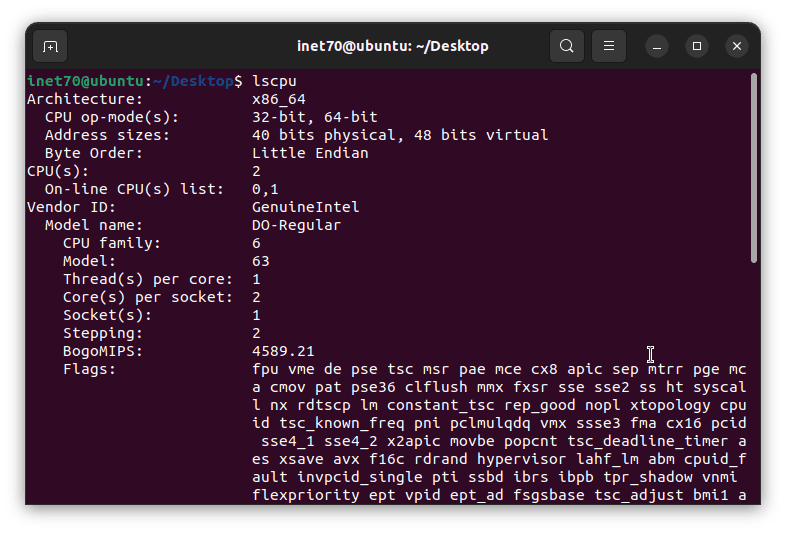This screenshot has width=786, height=533.
Task: Click the terminal vertical scrollbar thumb
Action: (754, 168)
